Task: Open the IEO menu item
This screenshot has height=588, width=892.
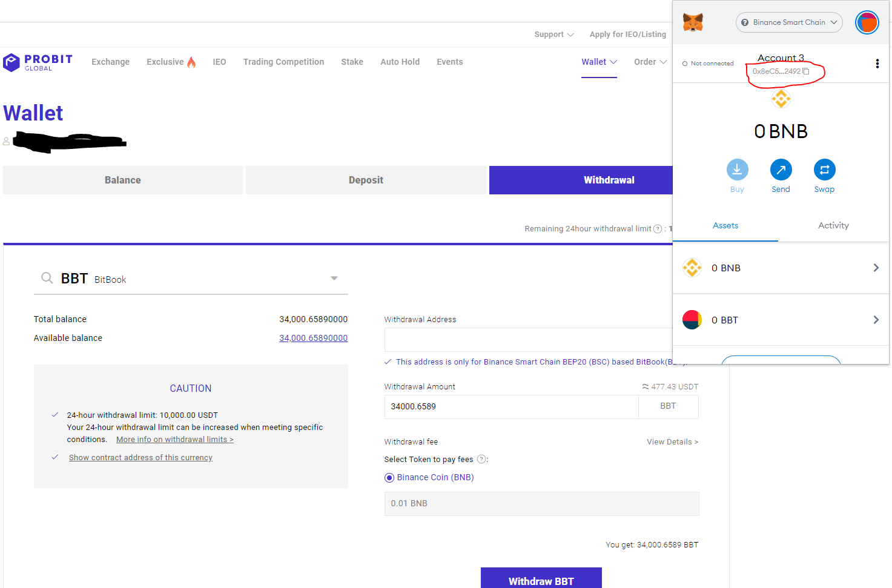Action: click(219, 62)
